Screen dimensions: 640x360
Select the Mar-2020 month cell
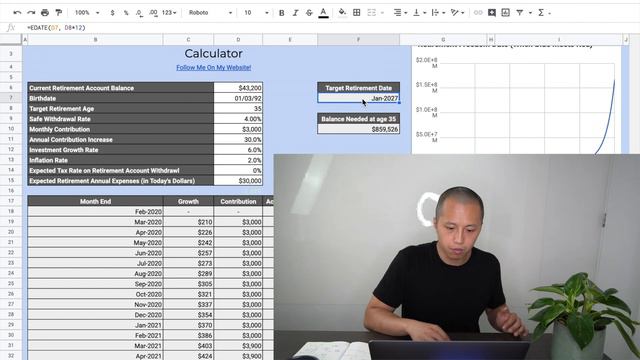tap(96, 222)
